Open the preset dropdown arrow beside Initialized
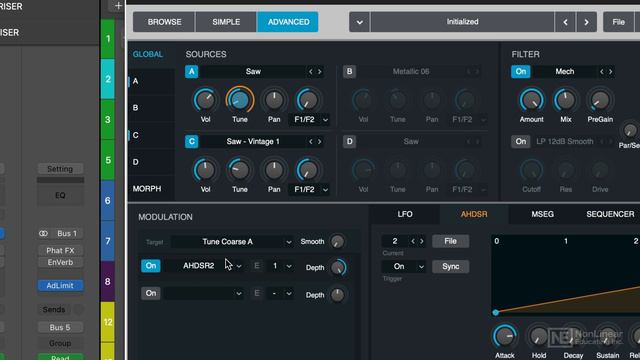The width and height of the screenshot is (640, 360). 359,22
